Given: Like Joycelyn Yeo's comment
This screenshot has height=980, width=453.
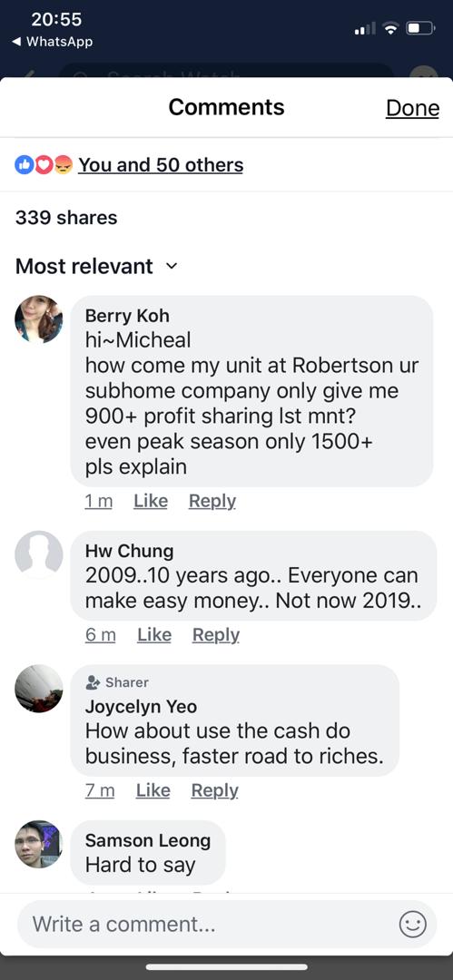Looking at the screenshot, I should pyautogui.click(x=153, y=790).
